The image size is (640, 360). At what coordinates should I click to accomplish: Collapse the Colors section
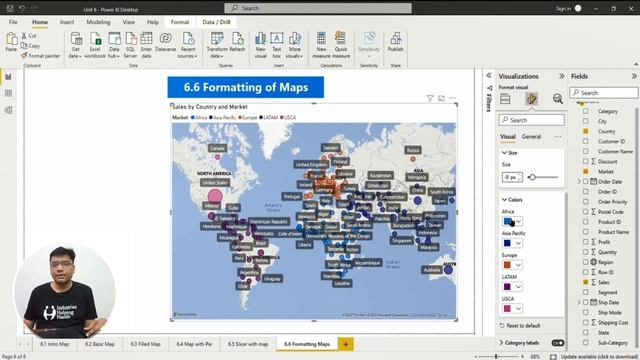(x=504, y=200)
